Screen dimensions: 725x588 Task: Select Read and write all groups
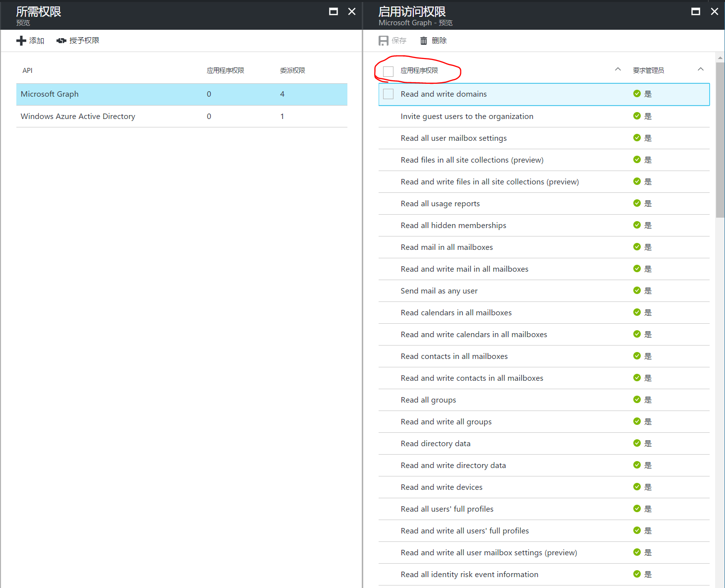(x=544, y=421)
